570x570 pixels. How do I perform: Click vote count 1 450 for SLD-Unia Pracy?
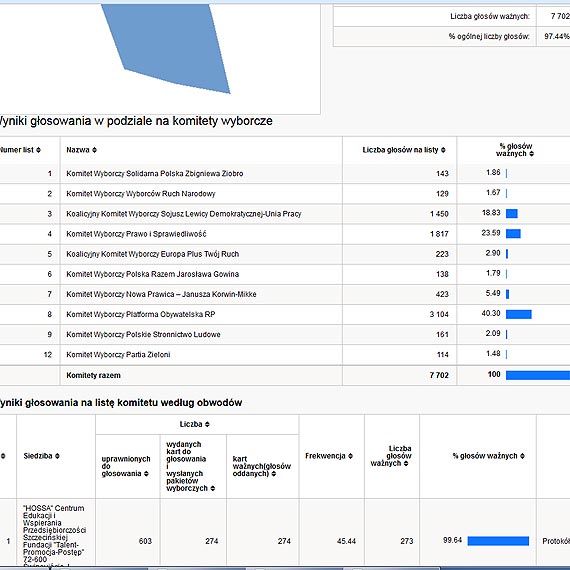click(x=439, y=214)
